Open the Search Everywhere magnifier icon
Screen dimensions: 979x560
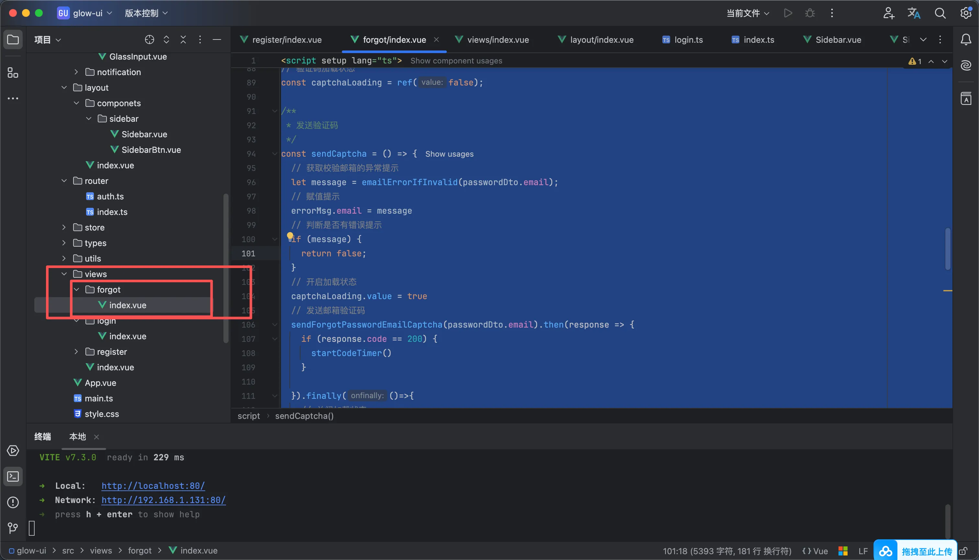tap(940, 13)
